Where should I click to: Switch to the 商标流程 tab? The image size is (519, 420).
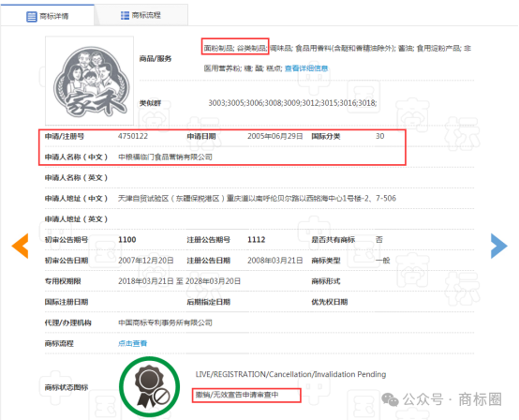(x=141, y=15)
